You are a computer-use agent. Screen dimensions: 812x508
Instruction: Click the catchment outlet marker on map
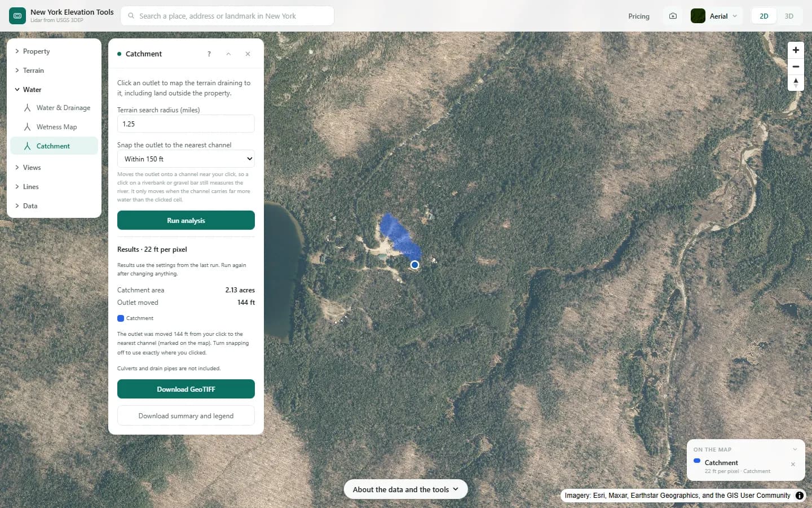[414, 265]
